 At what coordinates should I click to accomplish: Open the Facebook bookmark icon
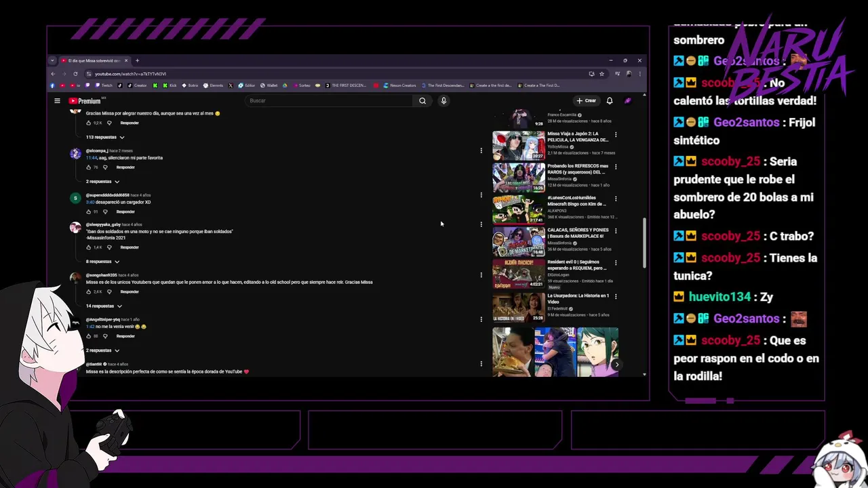click(53, 85)
